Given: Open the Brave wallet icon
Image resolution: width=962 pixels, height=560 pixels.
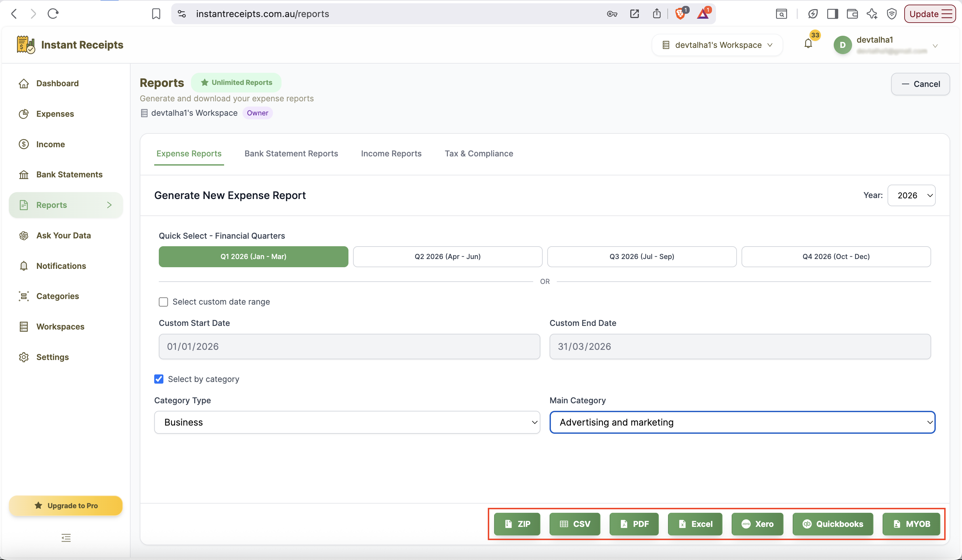Looking at the screenshot, I should click(x=852, y=14).
